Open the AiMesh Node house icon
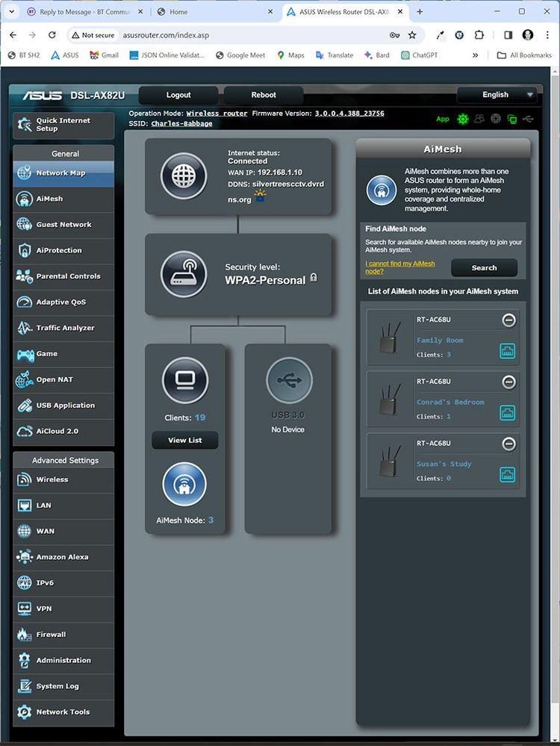This screenshot has height=746, width=560. 184,485
